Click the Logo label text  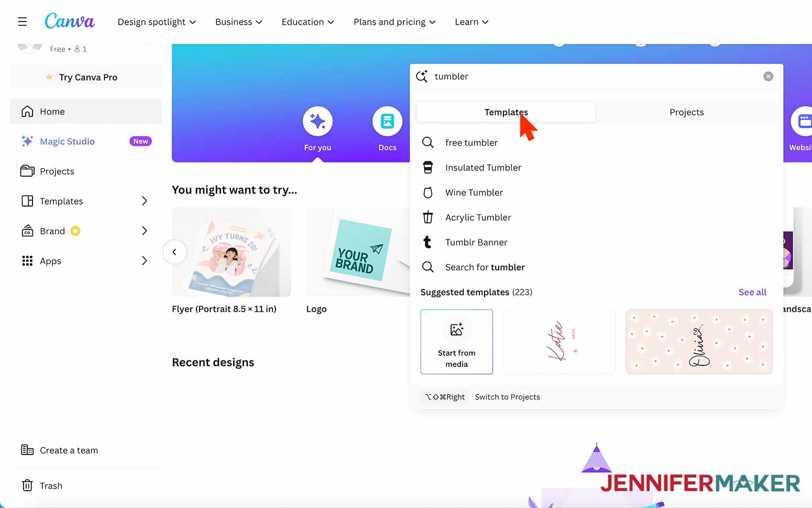pos(316,309)
